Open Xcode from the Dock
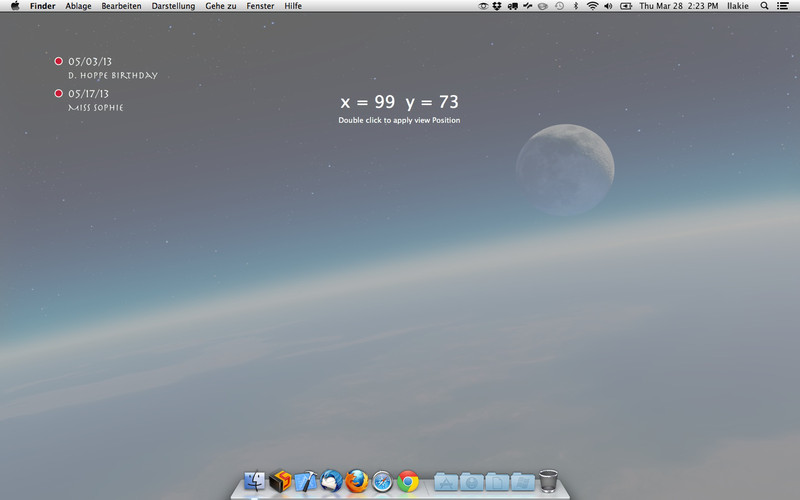This screenshot has height=500, width=800. point(306,481)
